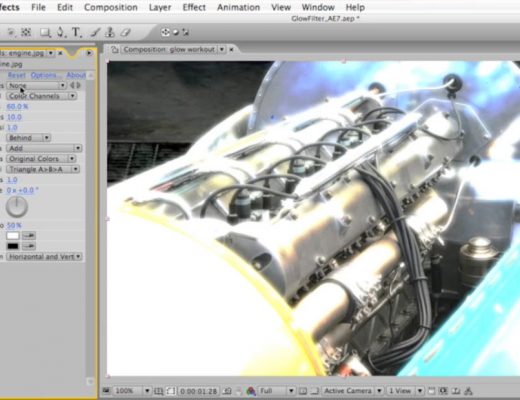This screenshot has height=400, width=520.
Task: Open the View menu
Action: click(x=281, y=7)
